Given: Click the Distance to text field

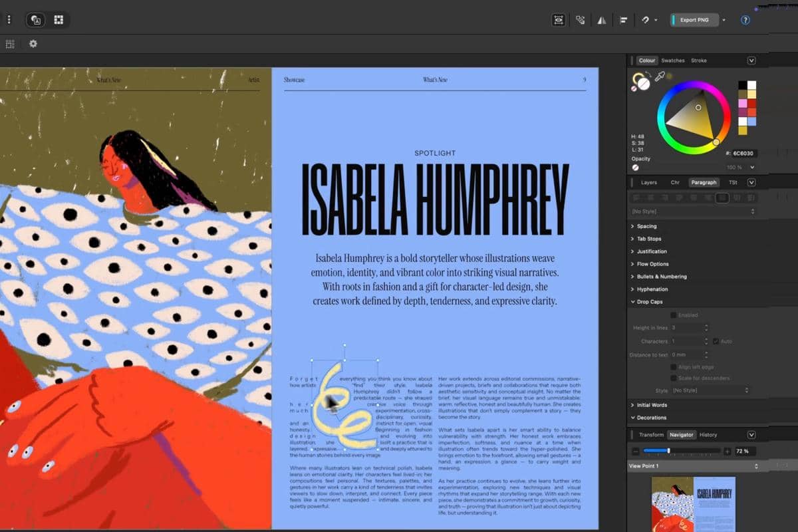Looking at the screenshot, I should click(687, 355).
